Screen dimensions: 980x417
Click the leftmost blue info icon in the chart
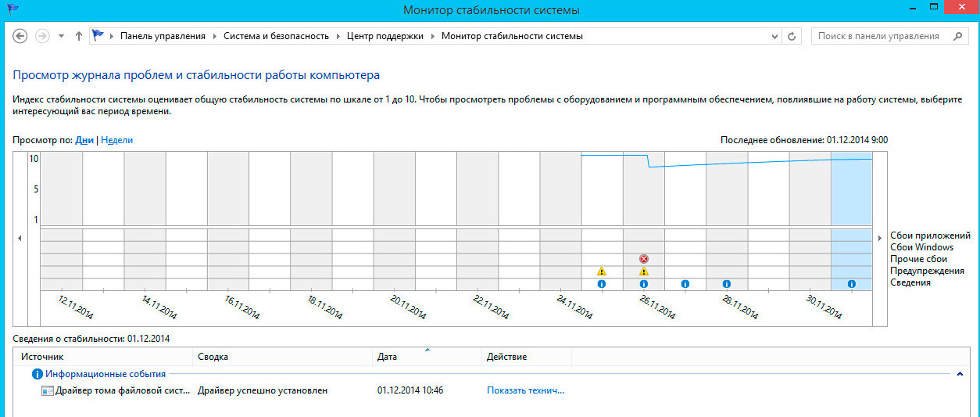(x=602, y=284)
